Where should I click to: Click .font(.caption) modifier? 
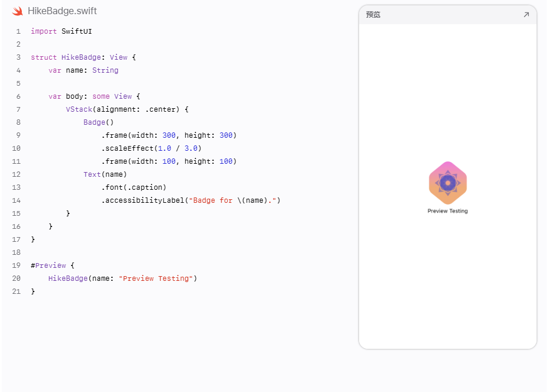134,187
